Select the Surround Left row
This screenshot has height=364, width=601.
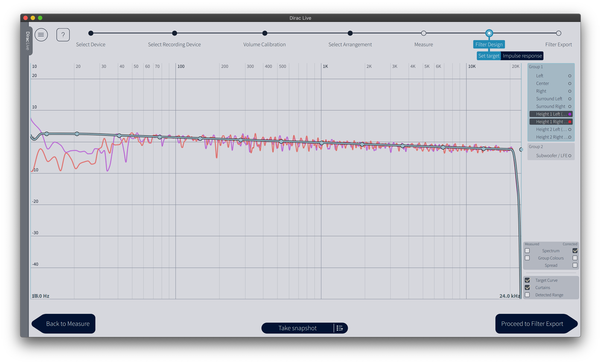click(x=551, y=99)
